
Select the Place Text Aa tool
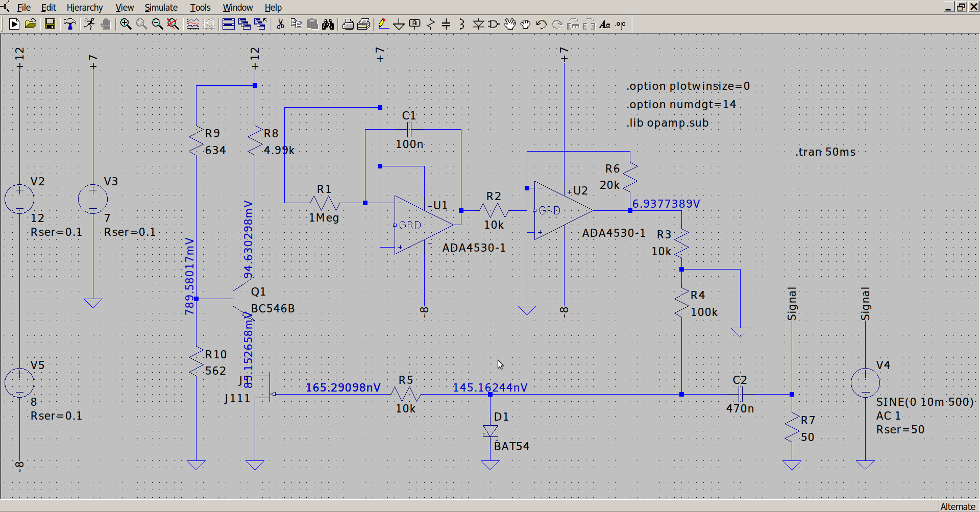(x=605, y=24)
